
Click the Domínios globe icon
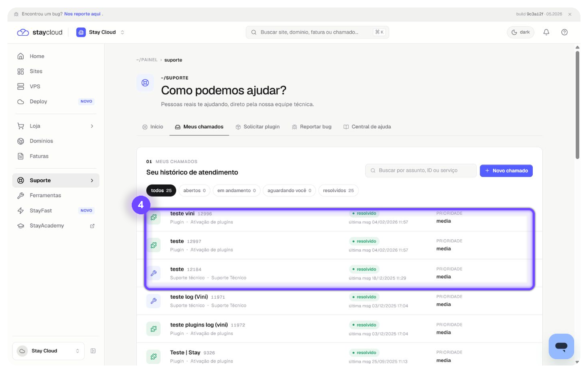[20, 141]
